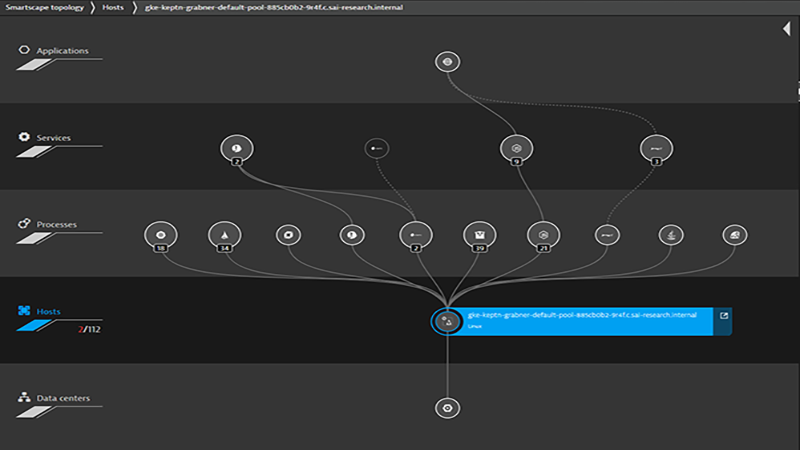Select the Java process node

[x=671, y=235]
